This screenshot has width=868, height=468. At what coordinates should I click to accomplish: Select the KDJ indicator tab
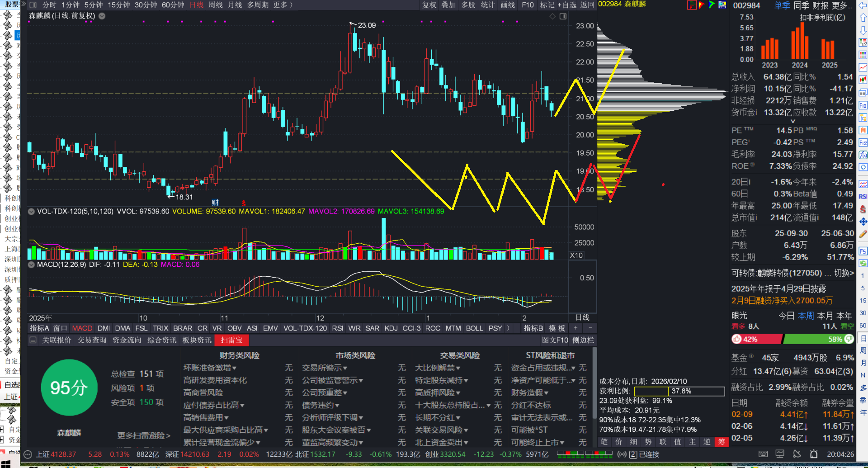tap(391, 328)
